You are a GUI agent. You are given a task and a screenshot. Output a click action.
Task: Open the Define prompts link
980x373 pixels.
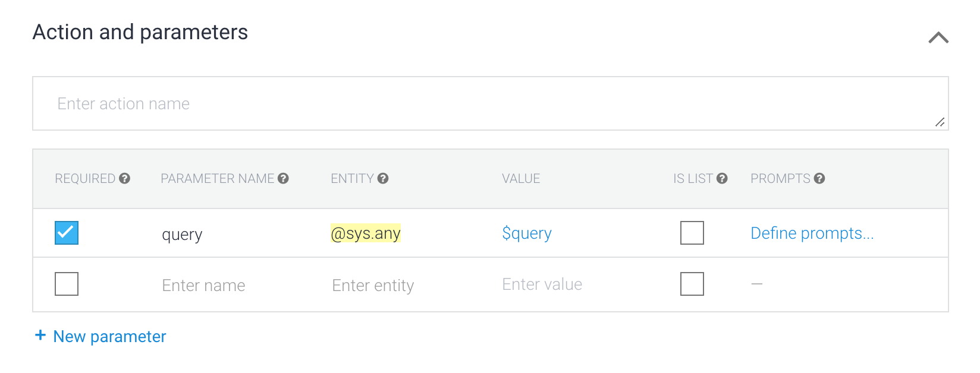812,233
